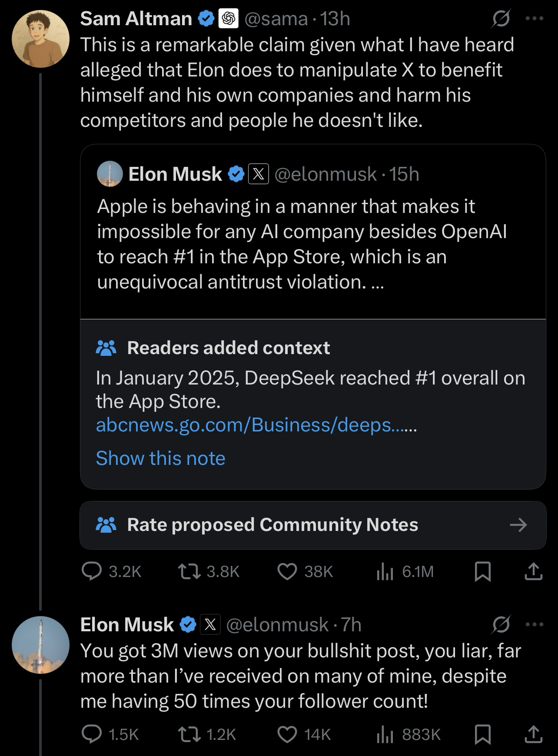Share Sam Altman's post
Image resolution: width=558 pixels, height=756 pixels.
tap(533, 571)
